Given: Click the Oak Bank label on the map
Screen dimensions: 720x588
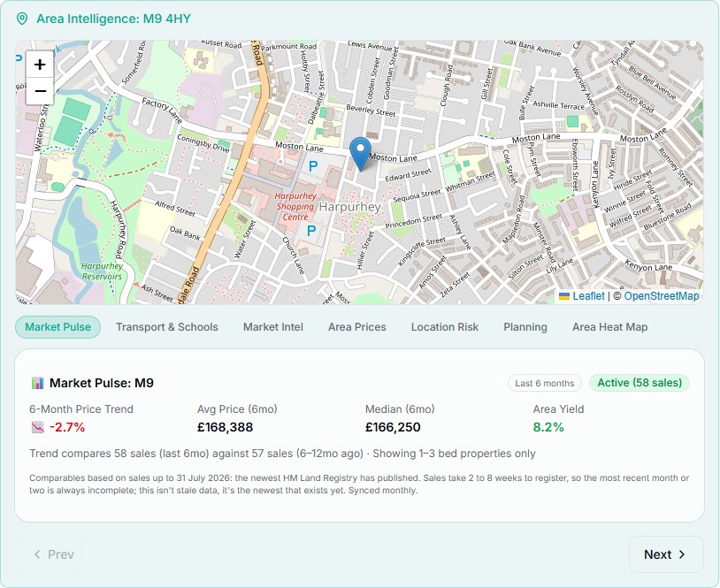Looking at the screenshot, I should (185, 233).
